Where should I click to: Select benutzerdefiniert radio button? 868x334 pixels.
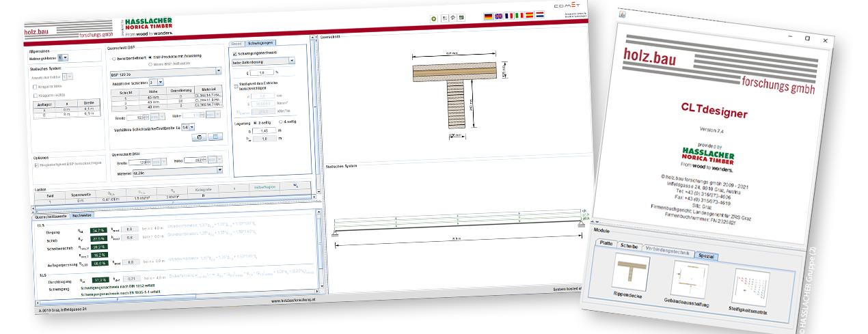(114, 58)
